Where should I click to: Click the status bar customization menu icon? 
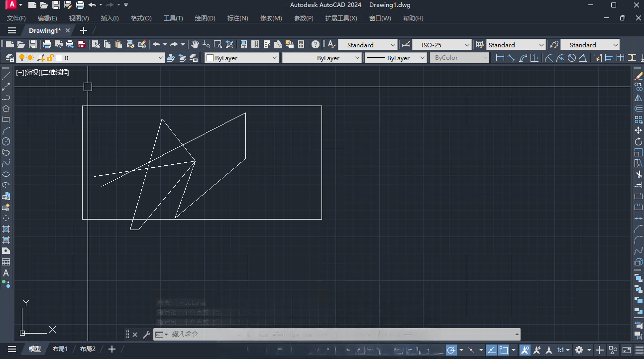pyautogui.click(x=639, y=350)
